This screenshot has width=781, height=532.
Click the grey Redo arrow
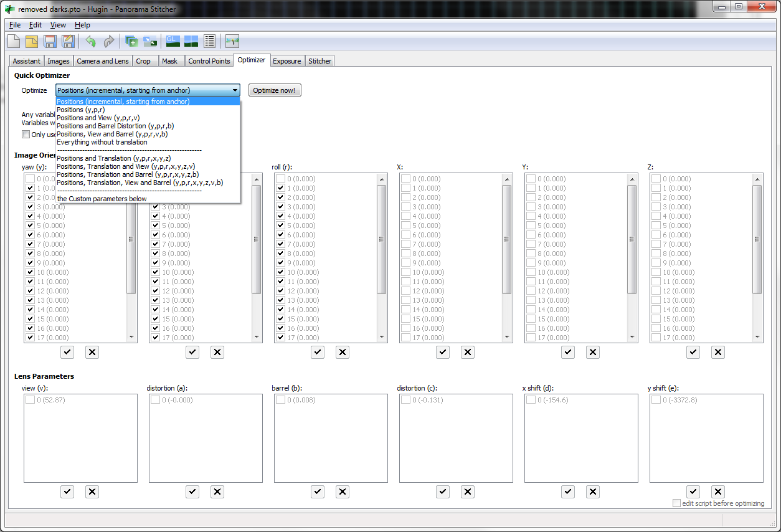(x=109, y=42)
